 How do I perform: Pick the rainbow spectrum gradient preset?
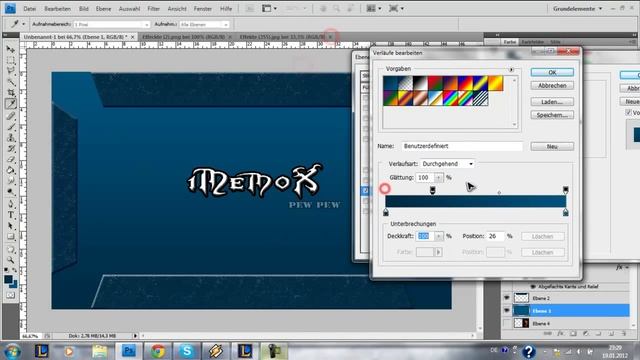click(x=450, y=98)
